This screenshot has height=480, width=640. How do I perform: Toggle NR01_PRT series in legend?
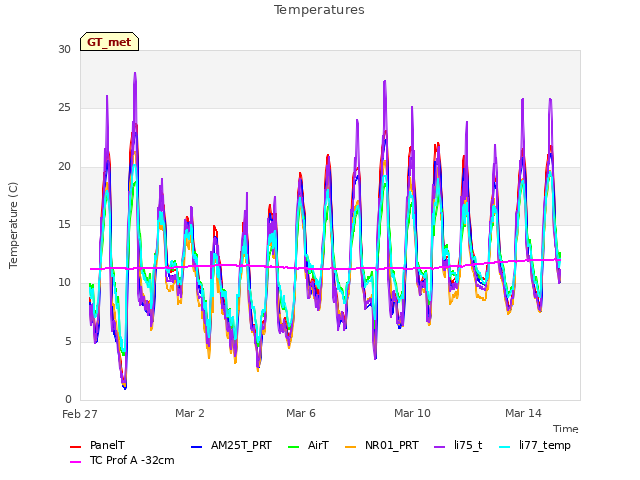(x=391, y=445)
